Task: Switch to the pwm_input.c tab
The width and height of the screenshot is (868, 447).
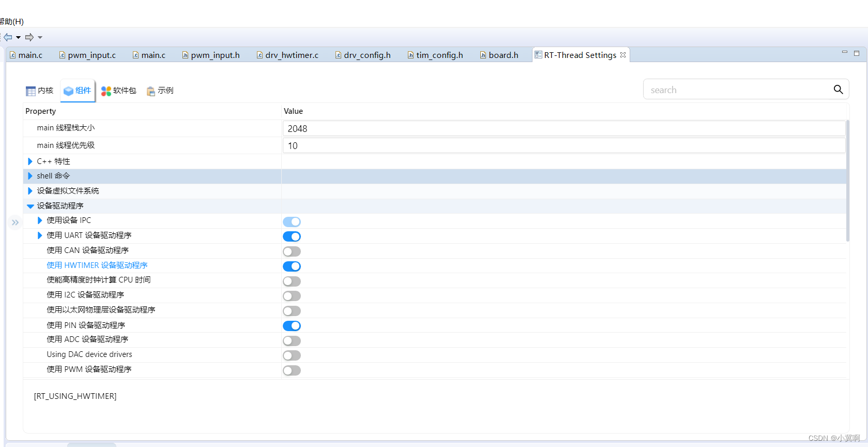Action: 87,55
